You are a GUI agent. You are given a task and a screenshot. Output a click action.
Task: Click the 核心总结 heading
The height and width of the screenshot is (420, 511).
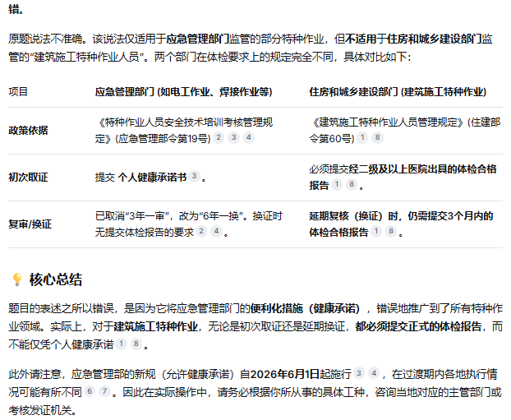point(56,279)
